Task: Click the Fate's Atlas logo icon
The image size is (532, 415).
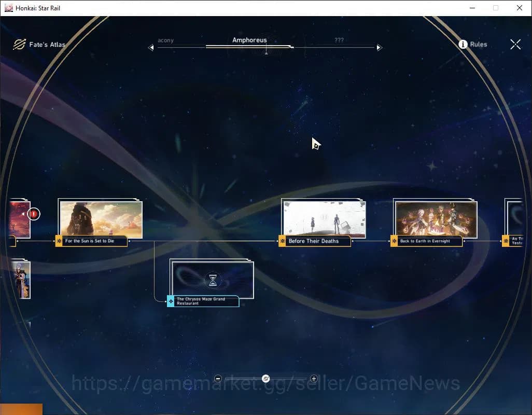Action: [x=19, y=44]
